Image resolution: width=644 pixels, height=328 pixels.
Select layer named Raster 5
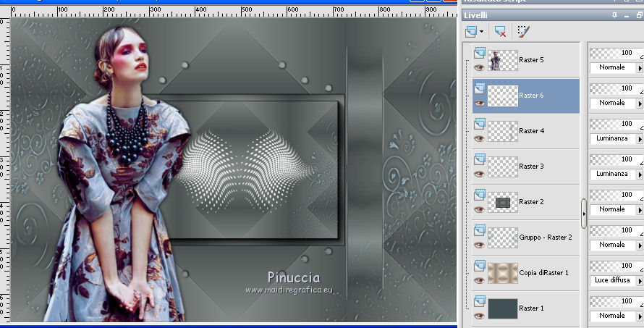[x=531, y=60]
